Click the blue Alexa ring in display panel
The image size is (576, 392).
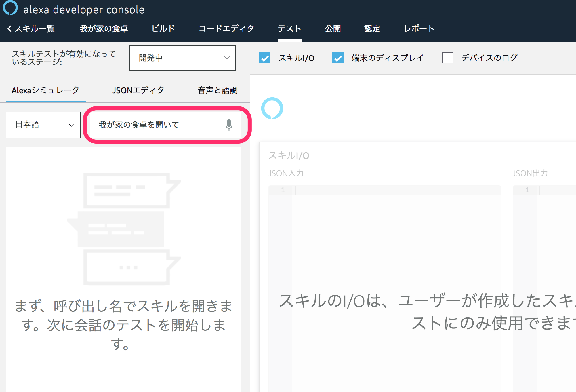coord(272,108)
